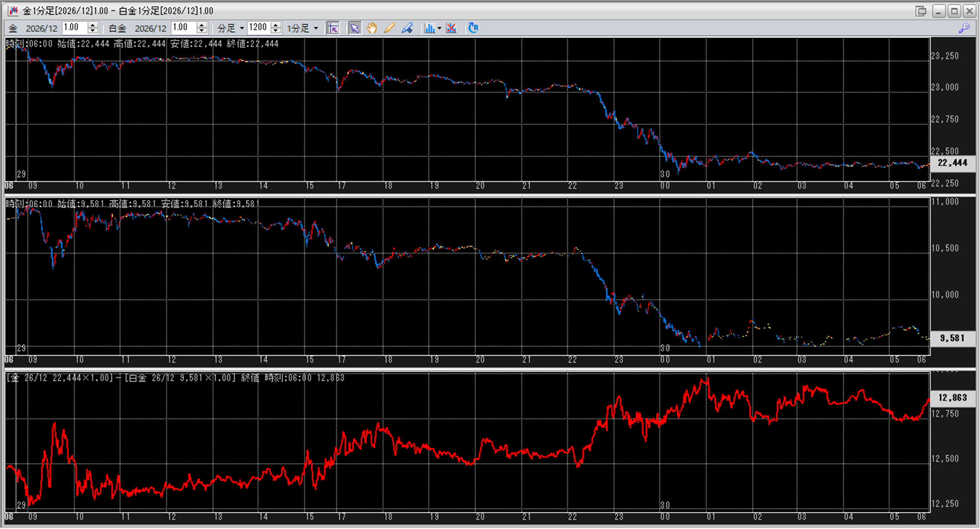Increase the 1200 bar count spinner
The width and height of the screenshot is (980, 529).
click(x=276, y=25)
